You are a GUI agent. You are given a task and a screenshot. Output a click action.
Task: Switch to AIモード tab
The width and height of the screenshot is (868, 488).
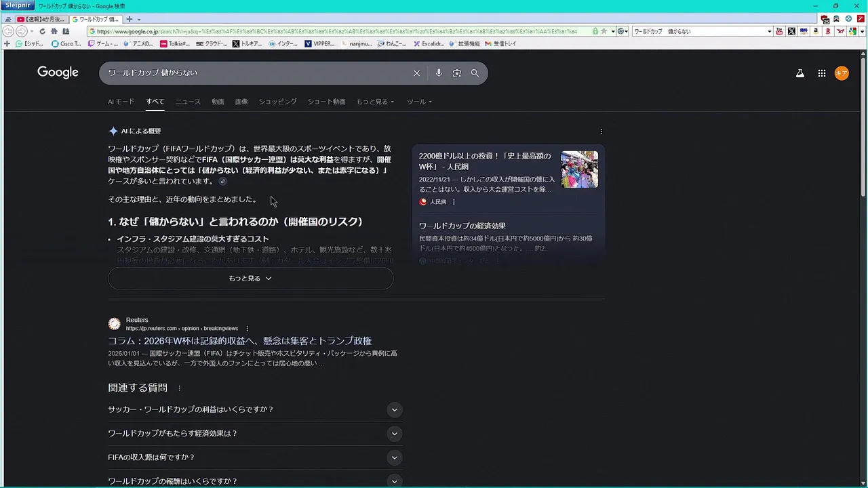click(121, 102)
